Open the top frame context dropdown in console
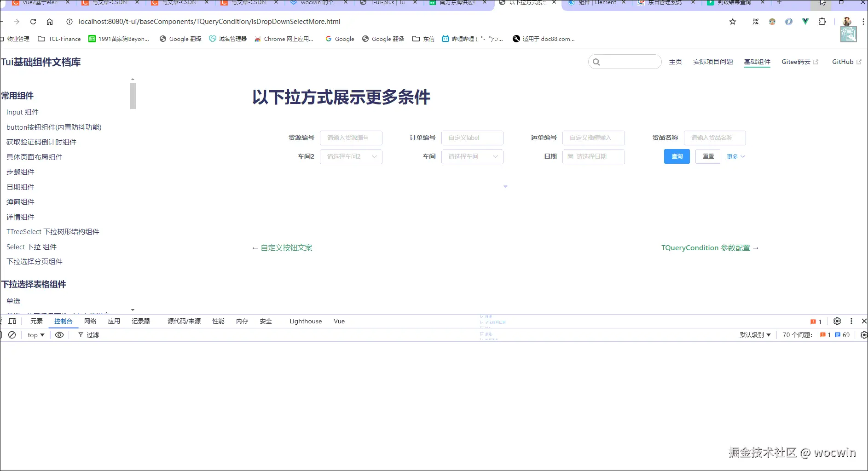868x471 pixels. pos(35,335)
